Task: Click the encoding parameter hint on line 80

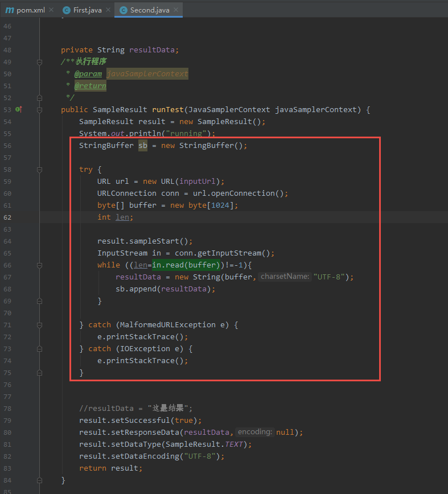Action: pyautogui.click(x=255, y=433)
